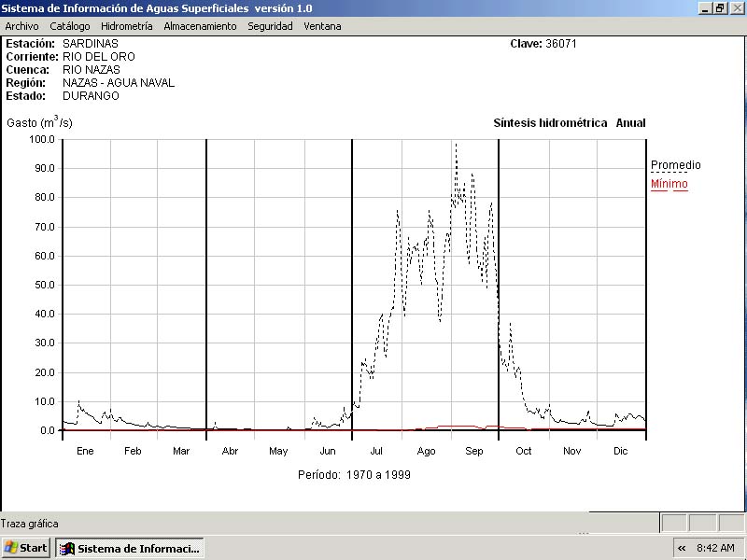Screen dimensions: 747x560
Task: Click the Ene label on the month axis
Action: pyautogui.click(x=85, y=451)
